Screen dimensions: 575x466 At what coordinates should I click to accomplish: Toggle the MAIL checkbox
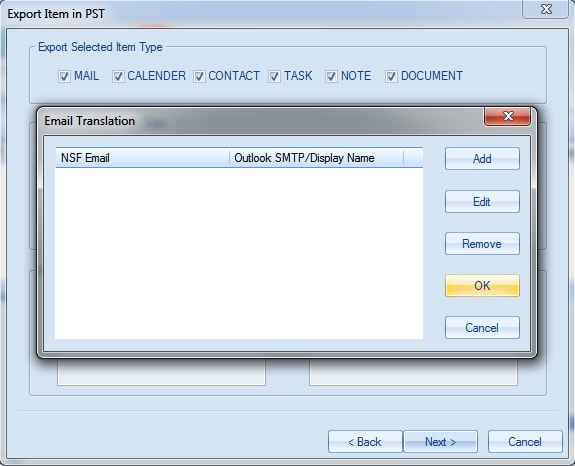[64, 77]
